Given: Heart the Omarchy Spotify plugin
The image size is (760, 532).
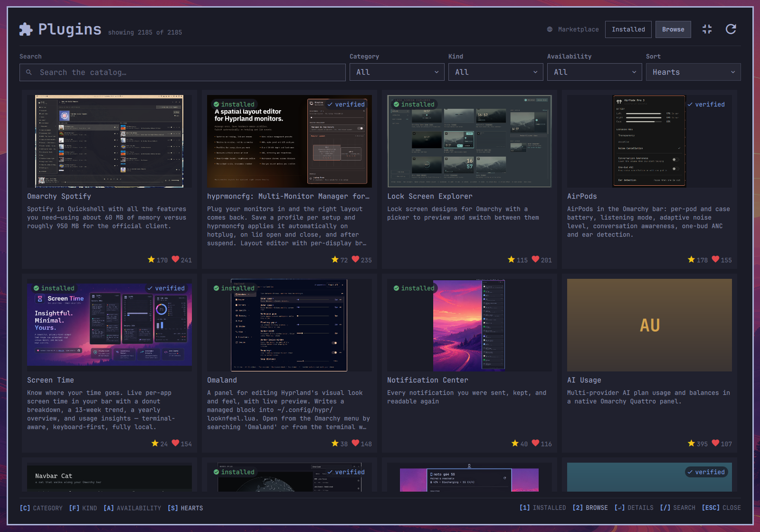Looking at the screenshot, I should point(175,259).
